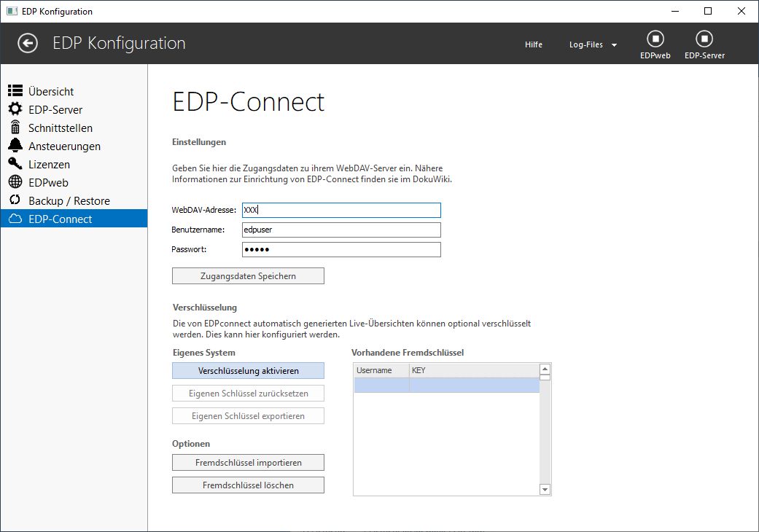Screen dimensions: 759x532
Task: Click the EDP-Server stop icon in header
Action: point(704,38)
